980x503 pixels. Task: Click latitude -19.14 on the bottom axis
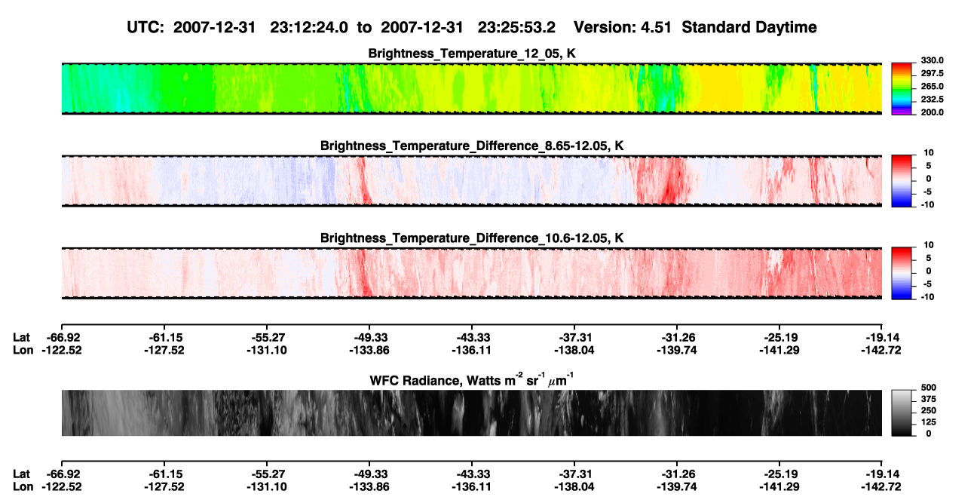click(x=882, y=474)
